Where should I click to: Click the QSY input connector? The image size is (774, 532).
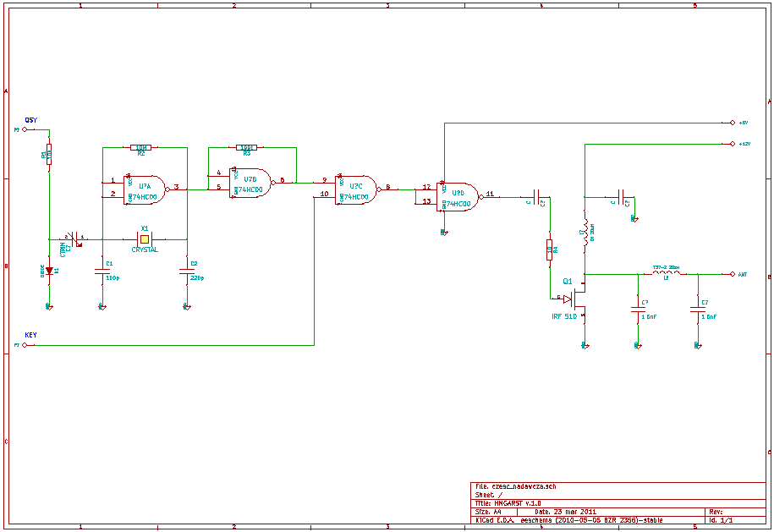[x=25, y=129]
